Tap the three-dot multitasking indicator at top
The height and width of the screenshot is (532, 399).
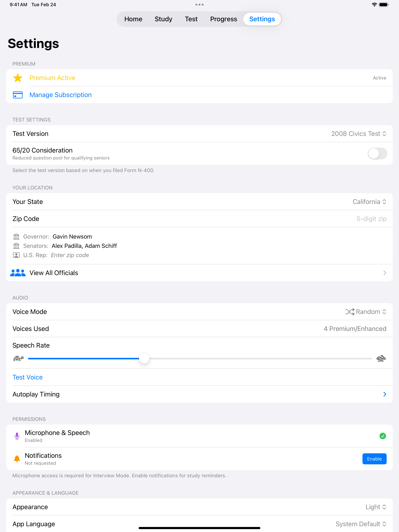[199, 5]
